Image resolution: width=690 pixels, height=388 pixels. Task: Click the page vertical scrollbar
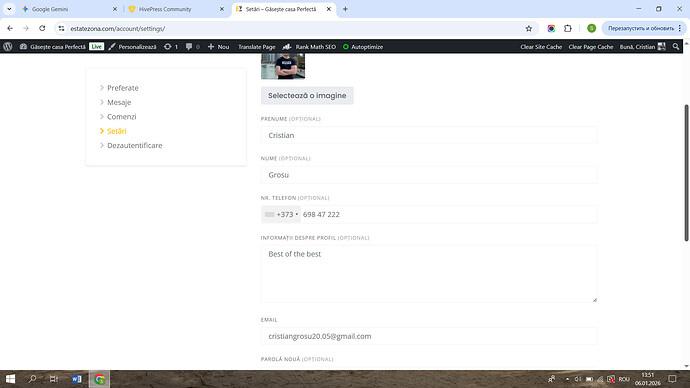tap(686, 172)
